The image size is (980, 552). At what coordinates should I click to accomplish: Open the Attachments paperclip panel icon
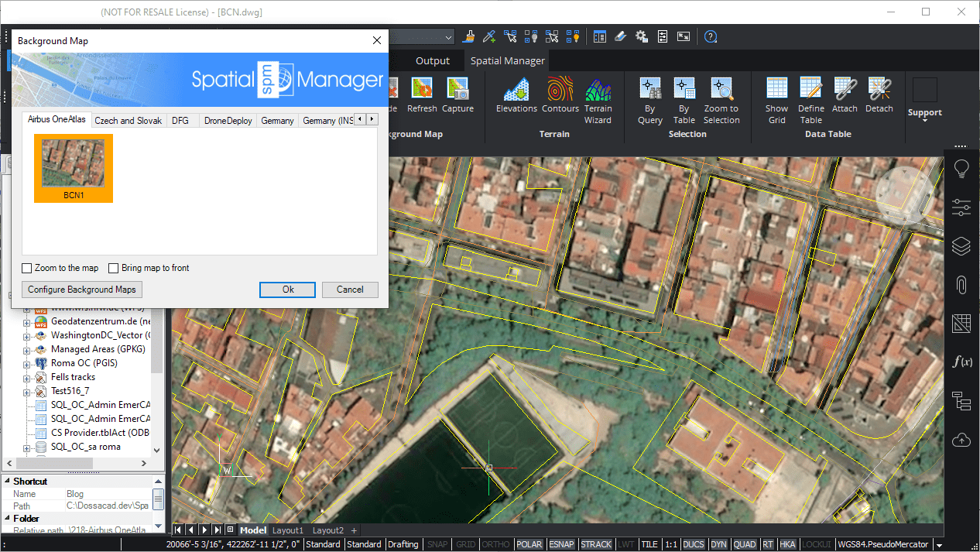[961, 285]
